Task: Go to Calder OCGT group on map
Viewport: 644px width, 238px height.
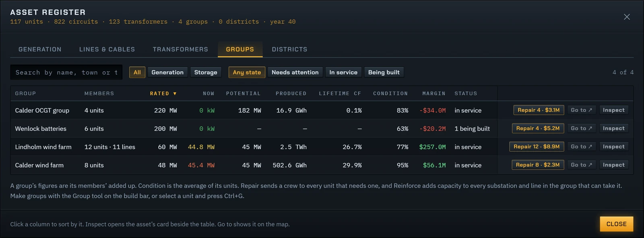Action: click(x=581, y=110)
